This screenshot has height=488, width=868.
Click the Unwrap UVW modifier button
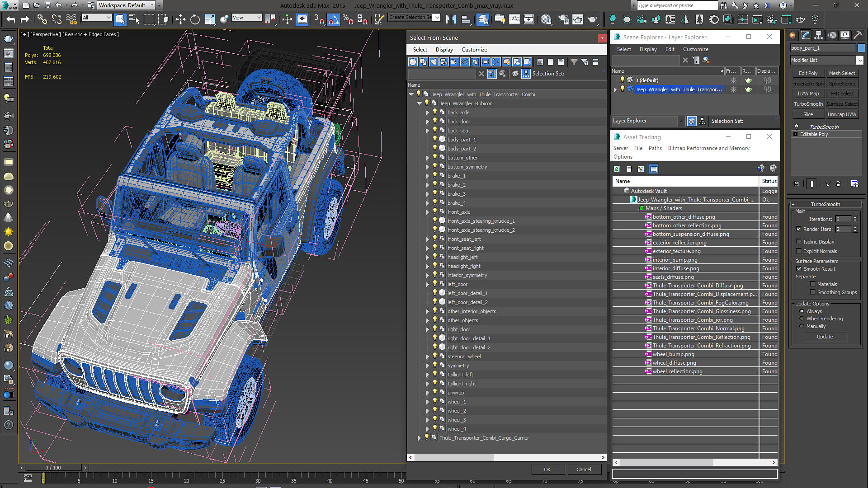click(842, 114)
